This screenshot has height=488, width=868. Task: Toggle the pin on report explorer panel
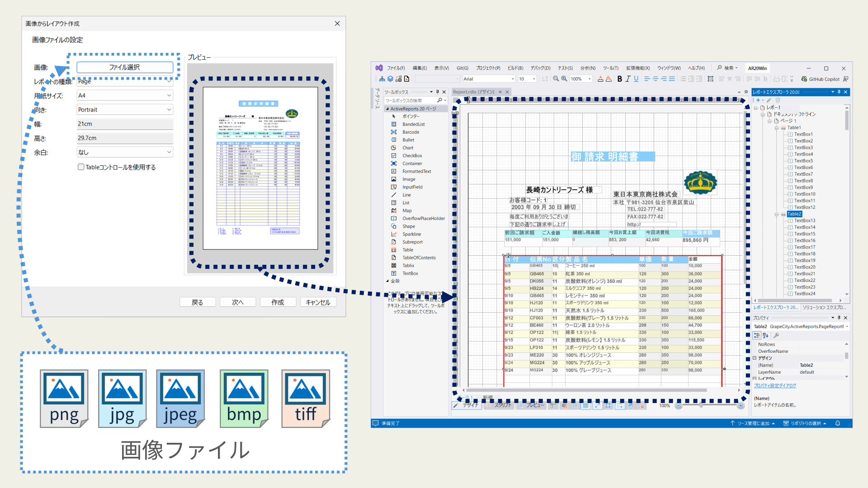[x=839, y=92]
